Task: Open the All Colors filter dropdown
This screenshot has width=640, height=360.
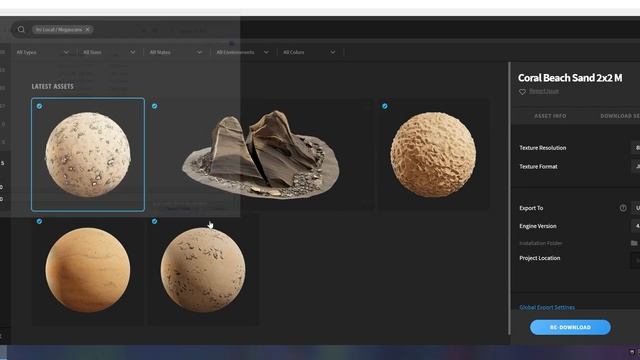Action: pos(309,52)
